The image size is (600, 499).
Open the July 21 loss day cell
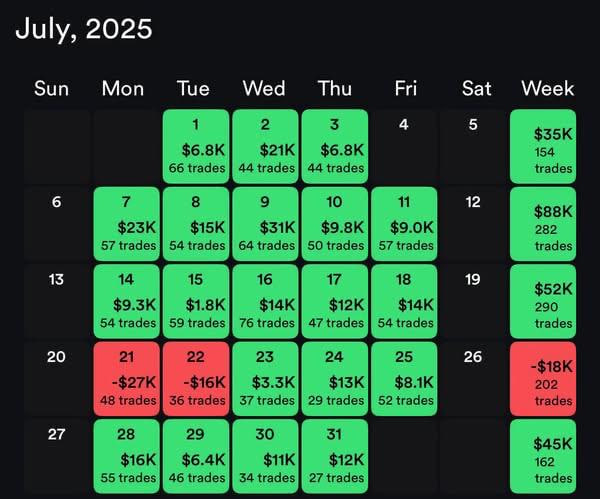pos(123,379)
